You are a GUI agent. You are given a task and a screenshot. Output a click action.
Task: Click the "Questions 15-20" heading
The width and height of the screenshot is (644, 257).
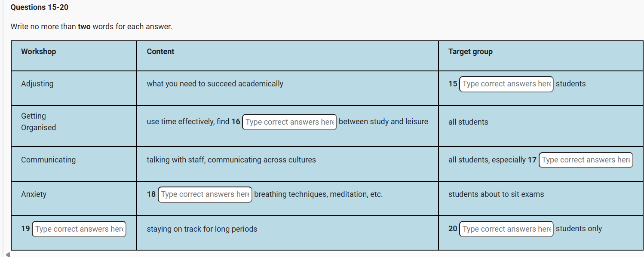pos(40,7)
